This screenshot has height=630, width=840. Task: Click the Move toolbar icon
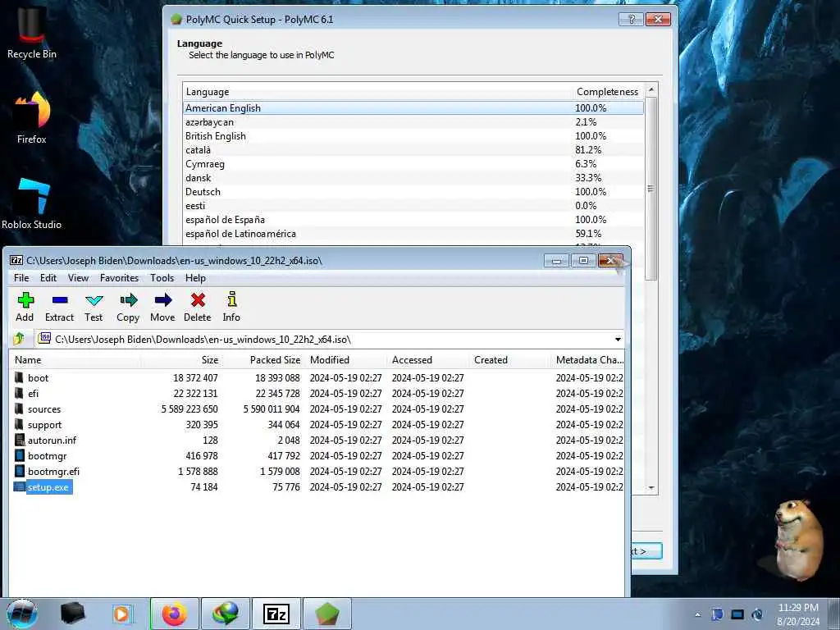(x=162, y=307)
